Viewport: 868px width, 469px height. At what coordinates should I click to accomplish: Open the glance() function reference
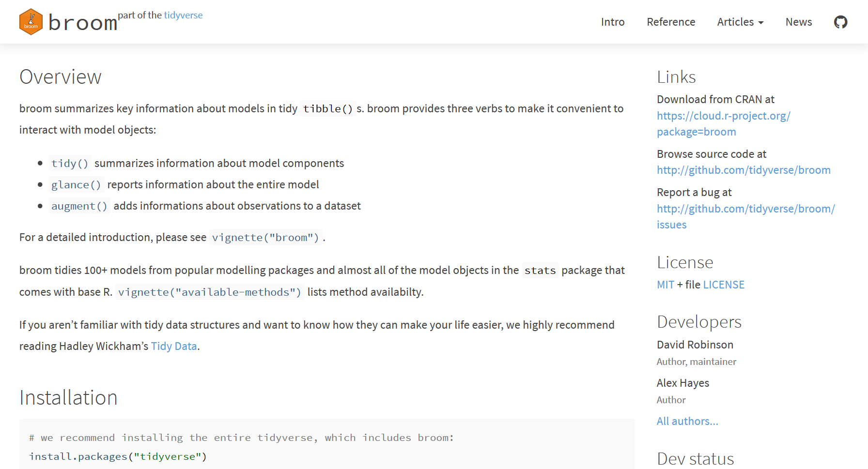[76, 185]
